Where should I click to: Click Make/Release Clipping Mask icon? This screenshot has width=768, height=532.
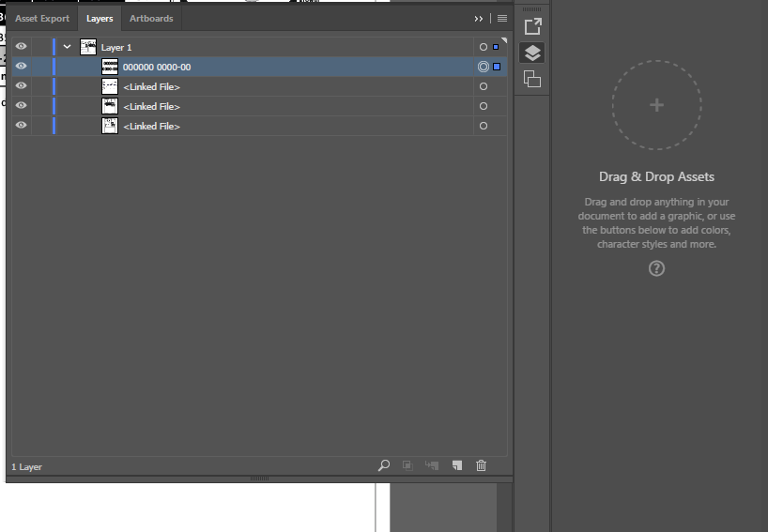pos(407,465)
